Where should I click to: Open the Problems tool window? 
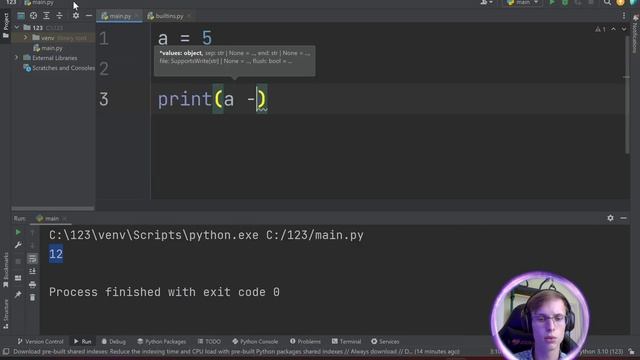pyautogui.click(x=305, y=342)
